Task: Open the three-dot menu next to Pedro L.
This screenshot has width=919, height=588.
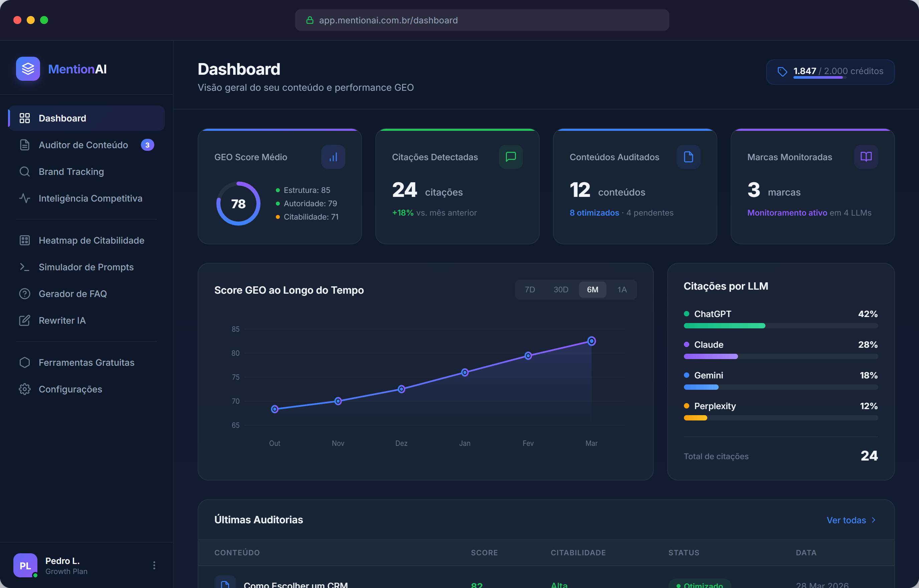Action: click(x=154, y=565)
